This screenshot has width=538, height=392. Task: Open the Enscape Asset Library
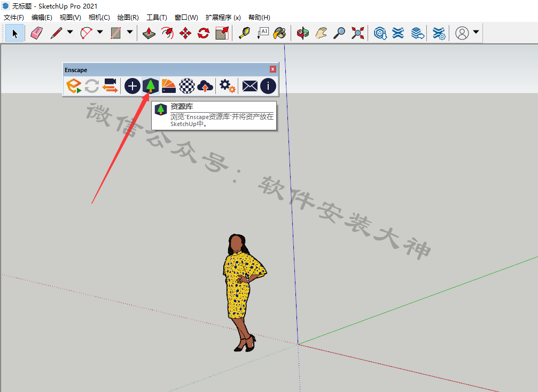tap(150, 86)
